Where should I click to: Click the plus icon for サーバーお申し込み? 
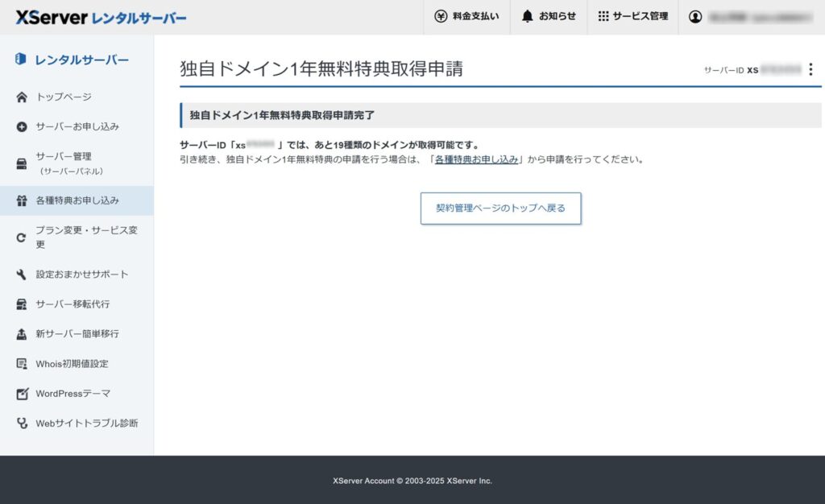22,127
